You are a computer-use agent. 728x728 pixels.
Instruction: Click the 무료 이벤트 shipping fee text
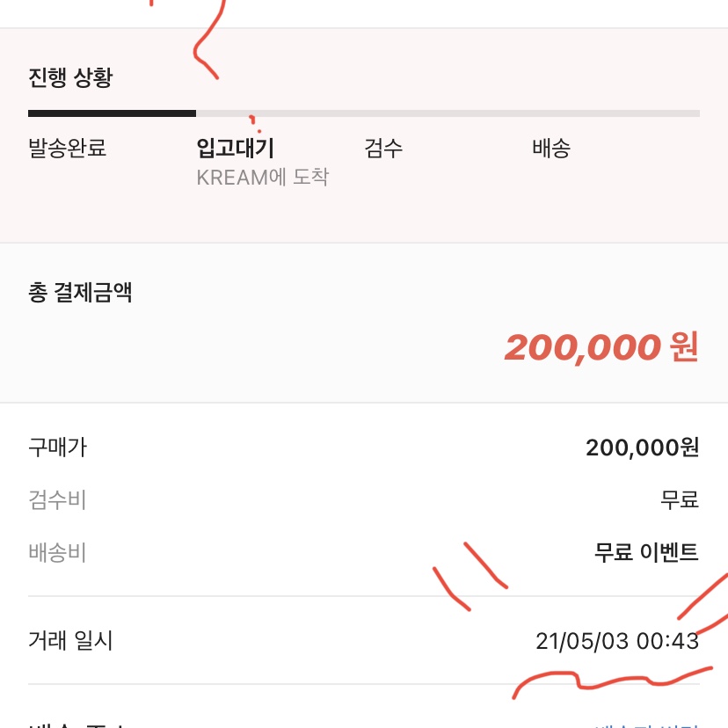[646, 552]
